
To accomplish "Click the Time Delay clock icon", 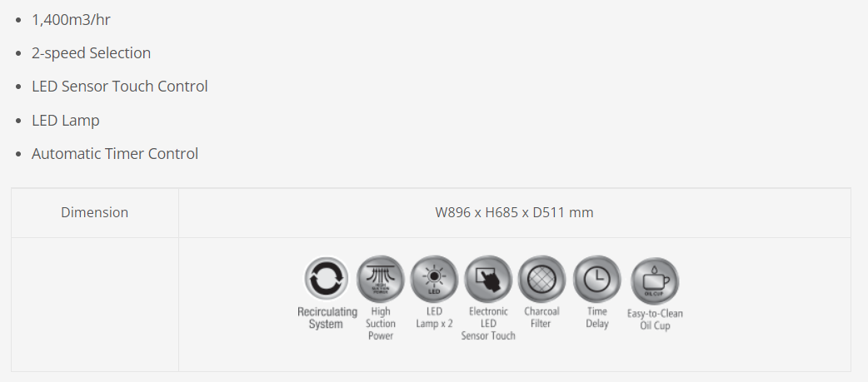I will (596, 279).
